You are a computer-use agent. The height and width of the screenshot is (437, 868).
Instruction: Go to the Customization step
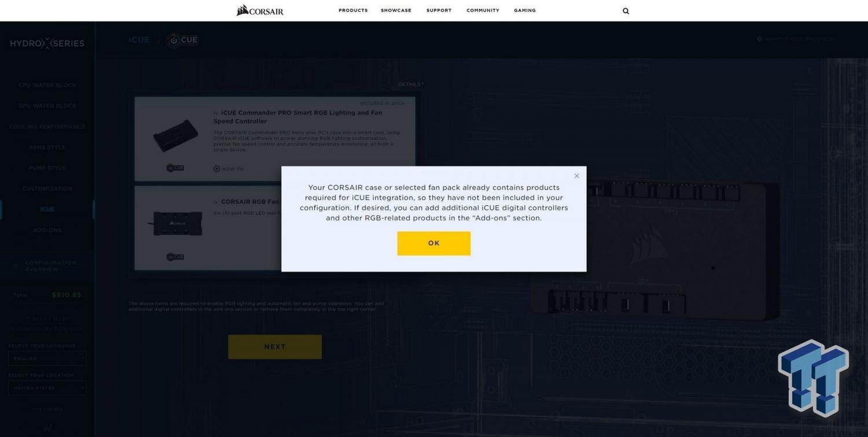(x=47, y=188)
